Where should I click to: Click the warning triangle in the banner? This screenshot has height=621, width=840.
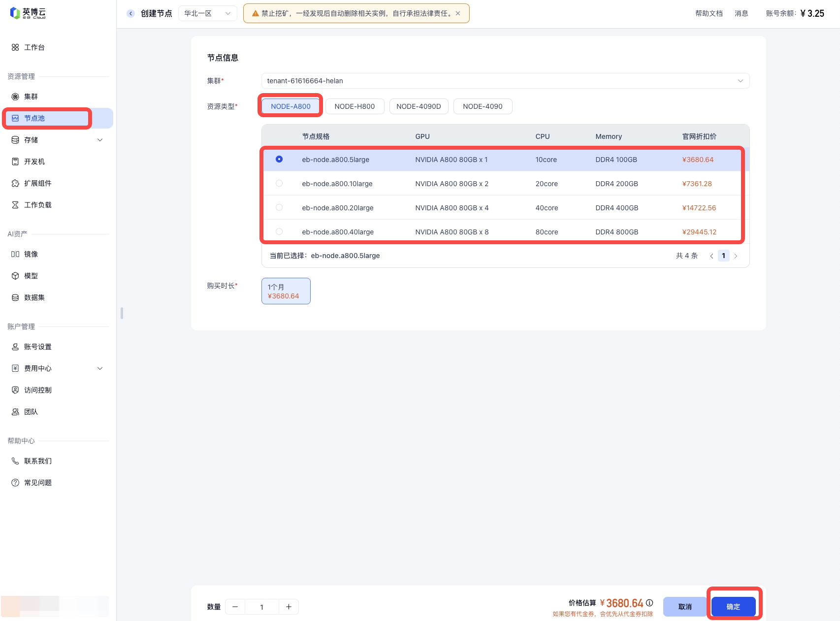pyautogui.click(x=256, y=13)
